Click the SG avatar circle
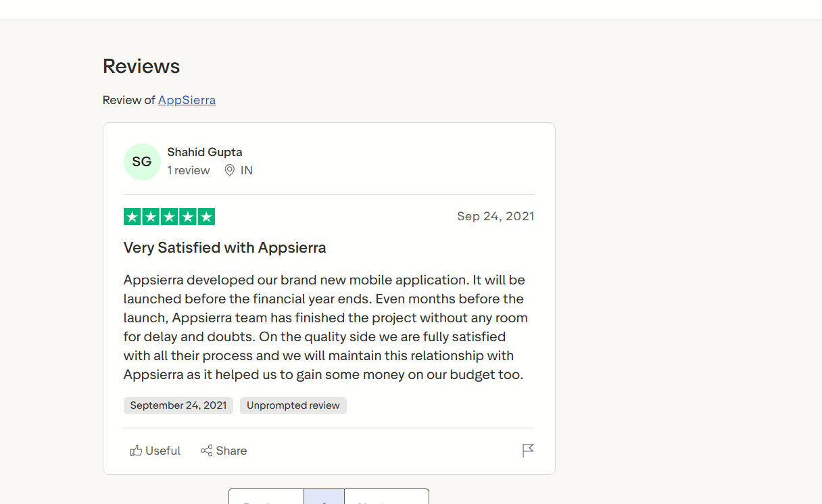 point(142,161)
